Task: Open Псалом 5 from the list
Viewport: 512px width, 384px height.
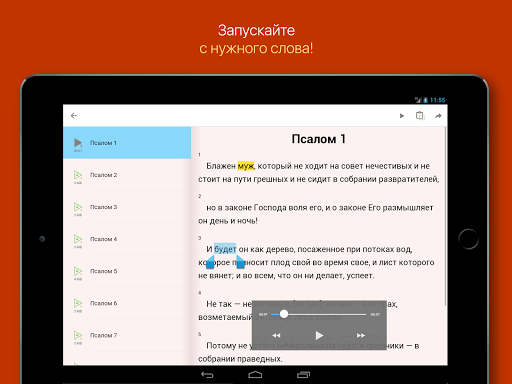Action: [127, 271]
